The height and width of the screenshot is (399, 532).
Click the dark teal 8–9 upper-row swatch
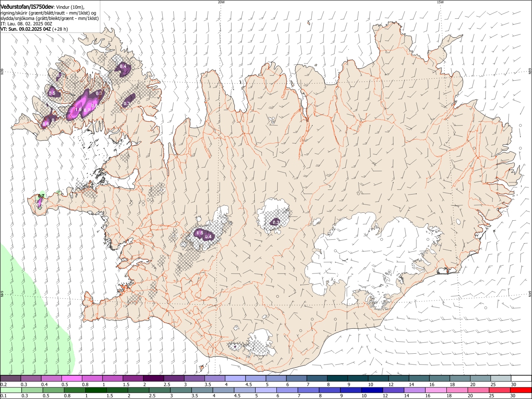tap(337, 379)
